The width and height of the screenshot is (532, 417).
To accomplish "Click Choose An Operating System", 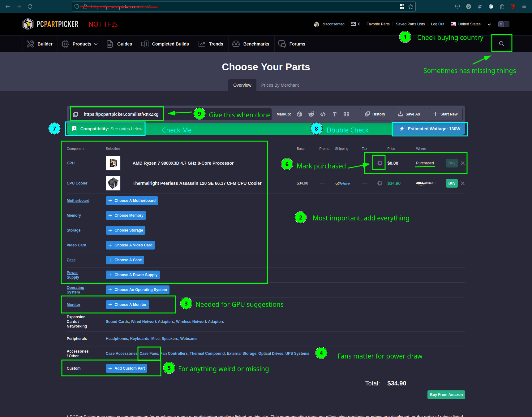I will pyautogui.click(x=138, y=290).
